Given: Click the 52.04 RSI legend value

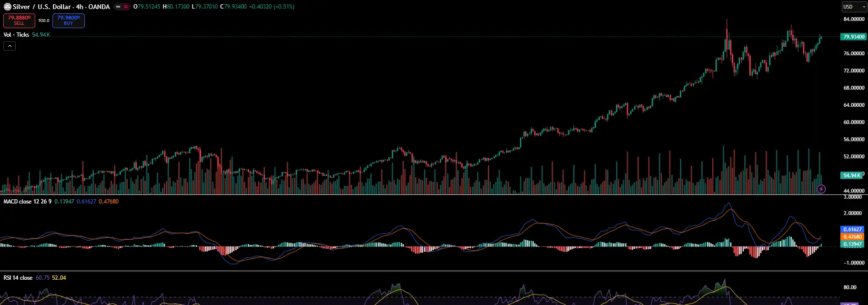Looking at the screenshot, I should point(59,278).
